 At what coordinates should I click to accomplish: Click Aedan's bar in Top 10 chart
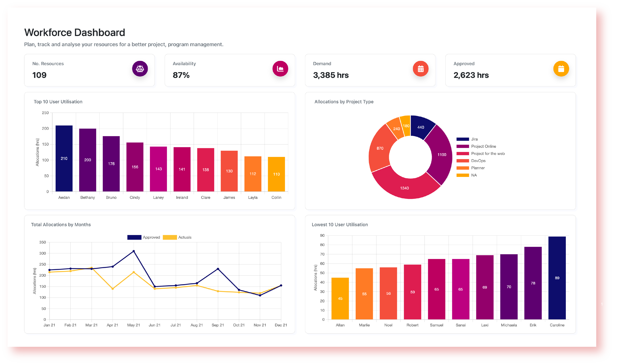(x=64, y=159)
